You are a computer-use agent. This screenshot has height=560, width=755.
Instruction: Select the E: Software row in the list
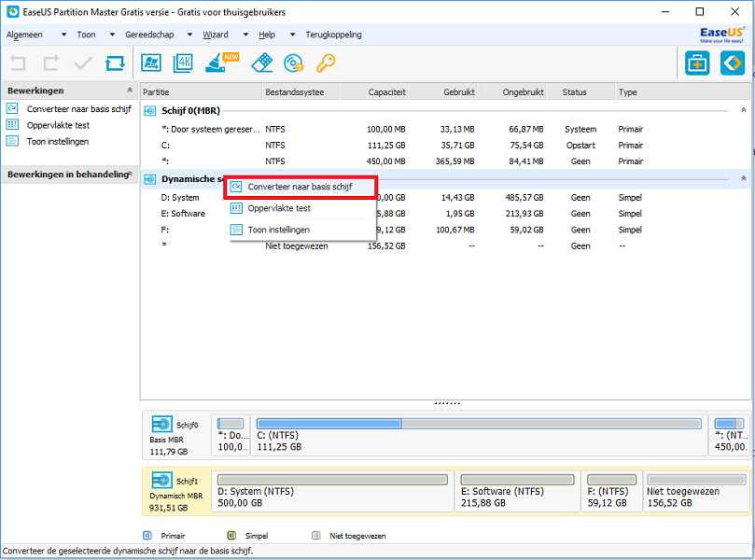(445, 214)
